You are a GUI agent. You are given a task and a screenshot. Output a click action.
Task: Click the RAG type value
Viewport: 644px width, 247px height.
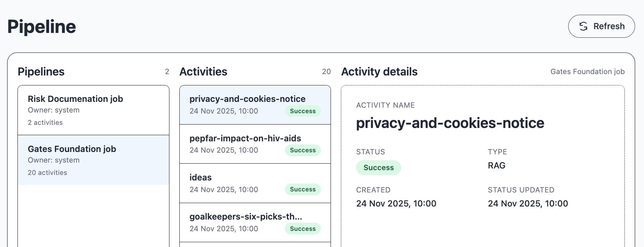[x=497, y=166]
